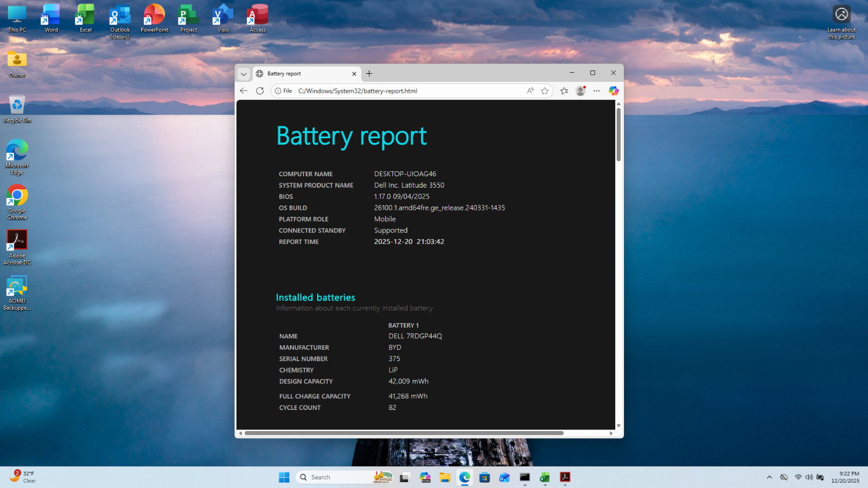Screen dimensions: 868x488
Task: Select the Access desktop shortcut
Action: click(x=258, y=18)
